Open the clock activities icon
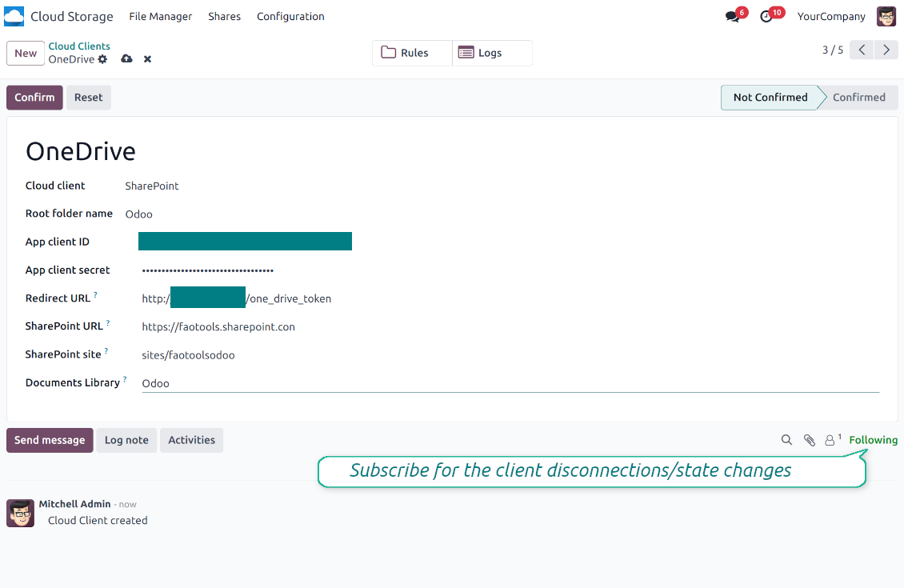 pos(766,17)
